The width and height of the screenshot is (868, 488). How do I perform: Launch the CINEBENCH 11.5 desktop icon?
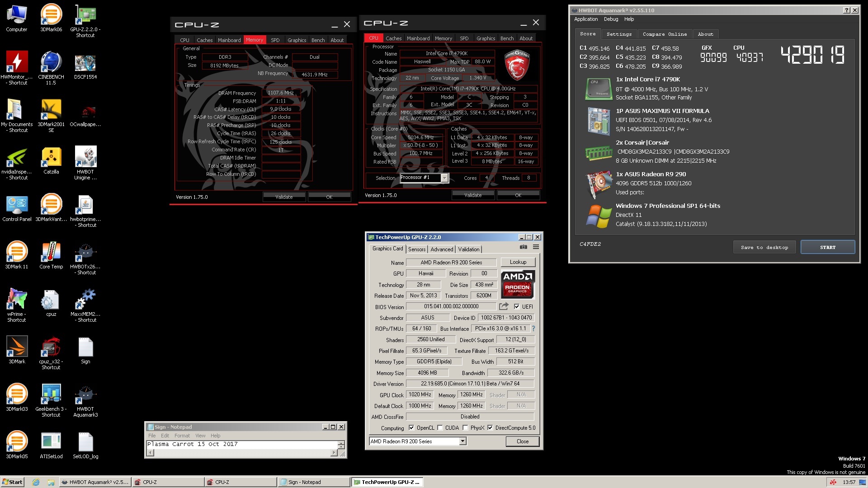pos(51,68)
